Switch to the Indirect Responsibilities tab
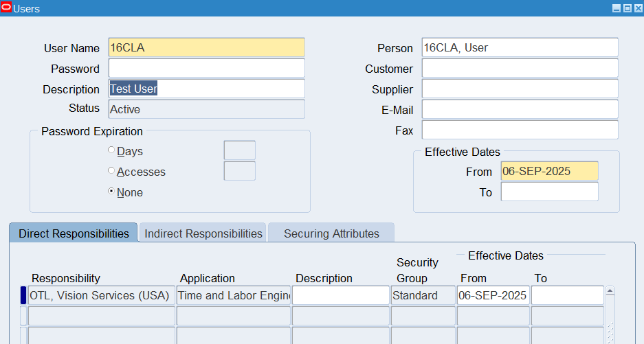 pyautogui.click(x=203, y=233)
